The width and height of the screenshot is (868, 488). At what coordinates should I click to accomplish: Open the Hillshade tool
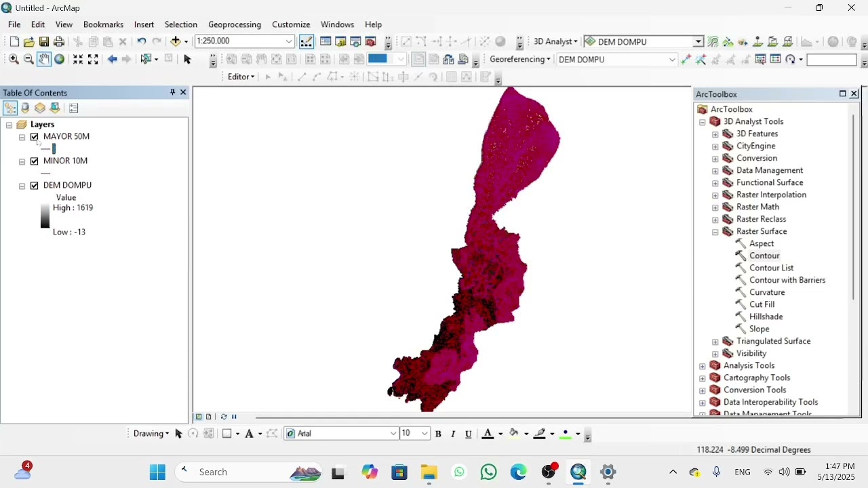766,317
